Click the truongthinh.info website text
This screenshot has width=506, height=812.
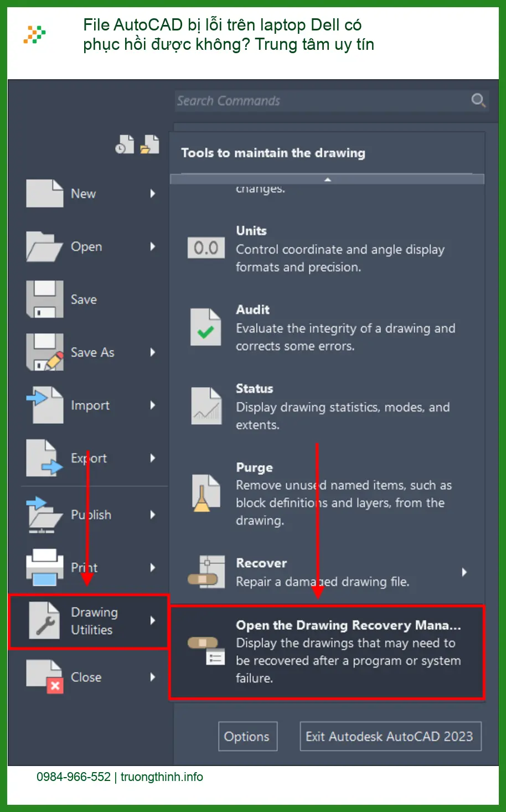(x=162, y=777)
